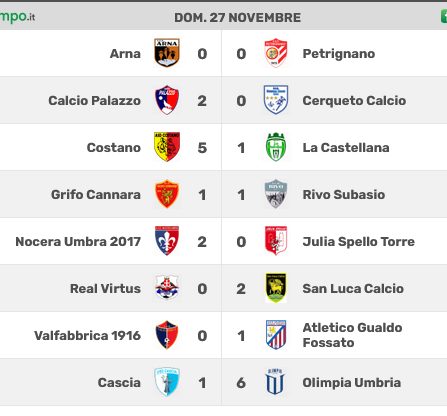Click the DOM. 27 NOVEMBRE date header
Viewport: 447px width, 416px height.
pos(237,18)
